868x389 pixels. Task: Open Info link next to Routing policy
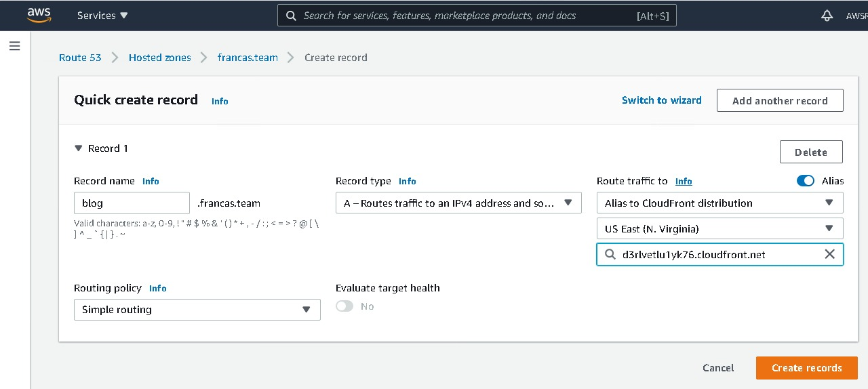tap(157, 288)
